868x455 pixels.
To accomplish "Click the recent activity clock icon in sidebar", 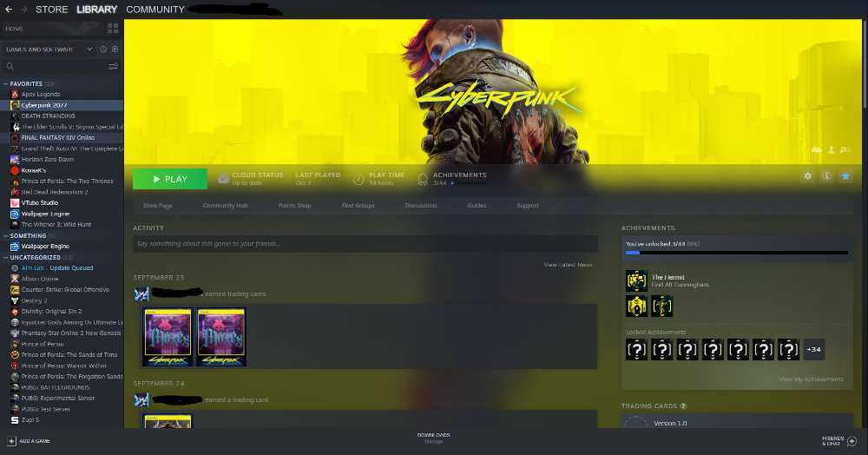I will coord(103,49).
